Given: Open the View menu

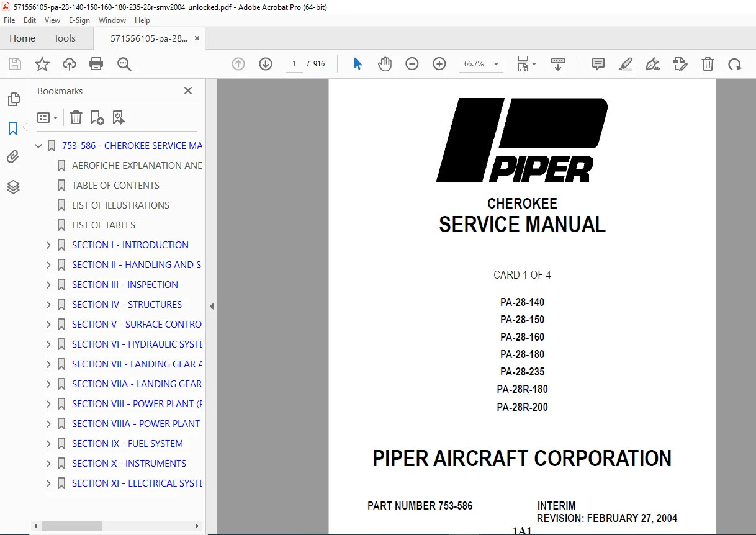Looking at the screenshot, I should (x=52, y=20).
